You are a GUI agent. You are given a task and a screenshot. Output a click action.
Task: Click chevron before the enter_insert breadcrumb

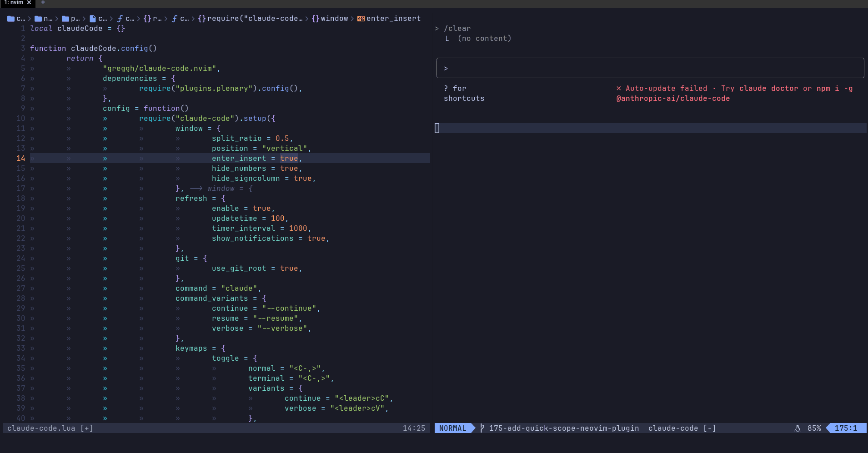pos(352,19)
